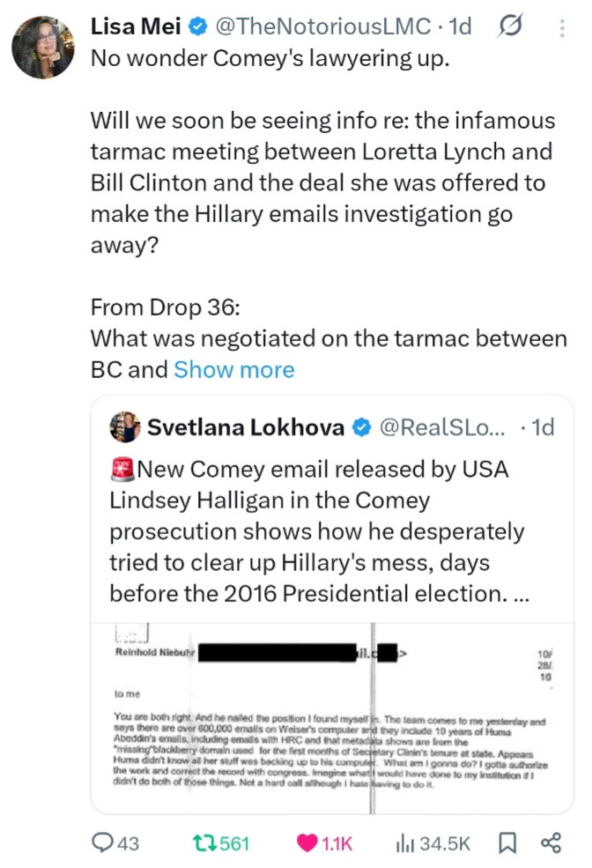Screen dimensions: 592x868
Task: Click the 1d timestamp on Lisa's post
Action: point(460,27)
